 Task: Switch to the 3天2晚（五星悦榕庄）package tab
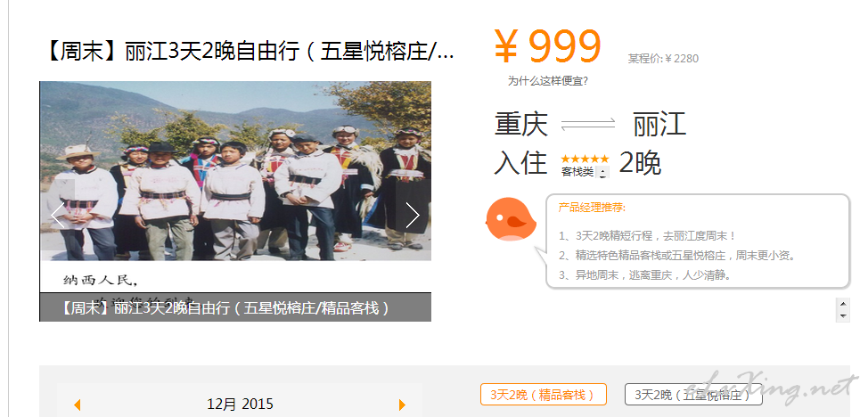[693, 395]
